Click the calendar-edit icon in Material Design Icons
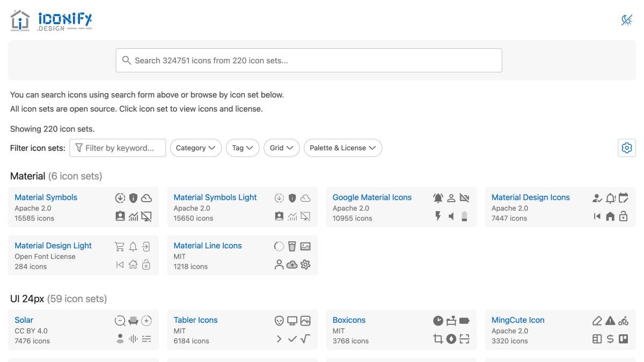The image size is (644, 362). pos(623,198)
